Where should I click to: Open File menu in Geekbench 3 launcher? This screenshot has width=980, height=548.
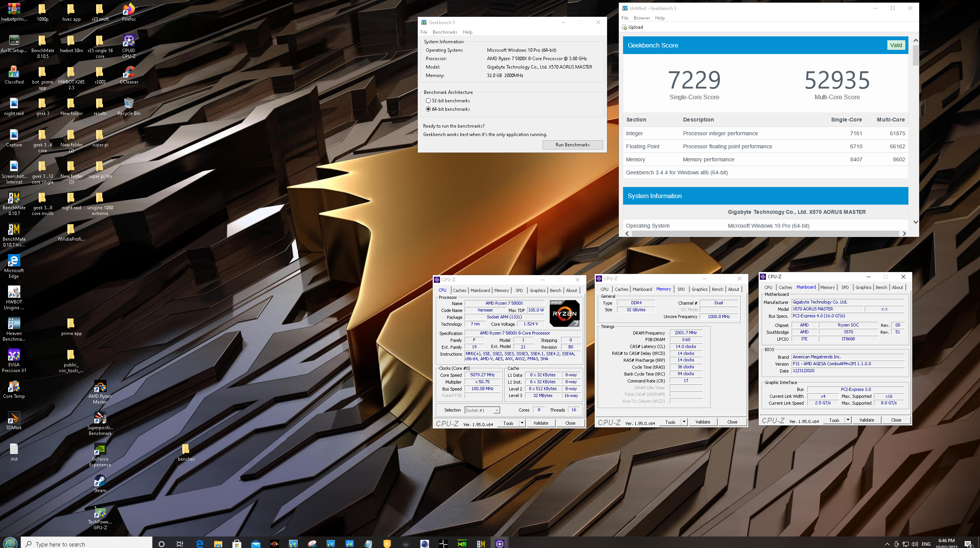click(424, 32)
